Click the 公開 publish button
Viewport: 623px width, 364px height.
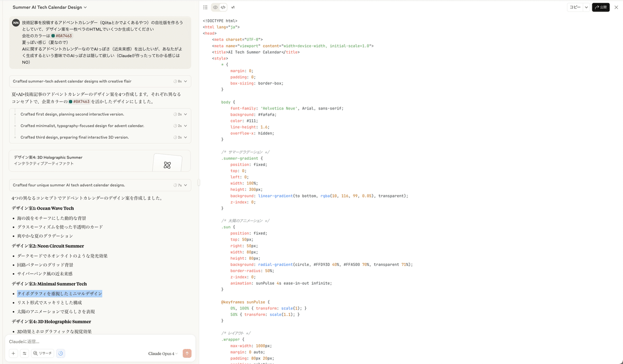tap(601, 7)
